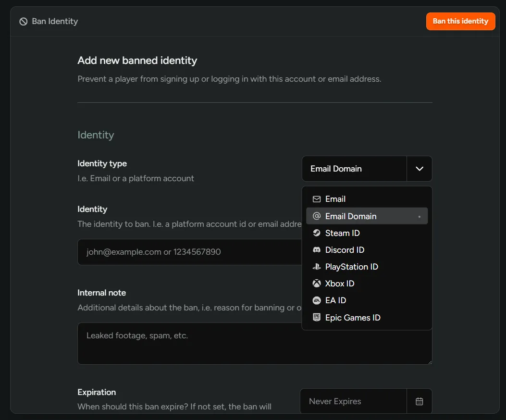Click the ban circle icon in header
Screen dimensions: 506x420
(23, 22)
